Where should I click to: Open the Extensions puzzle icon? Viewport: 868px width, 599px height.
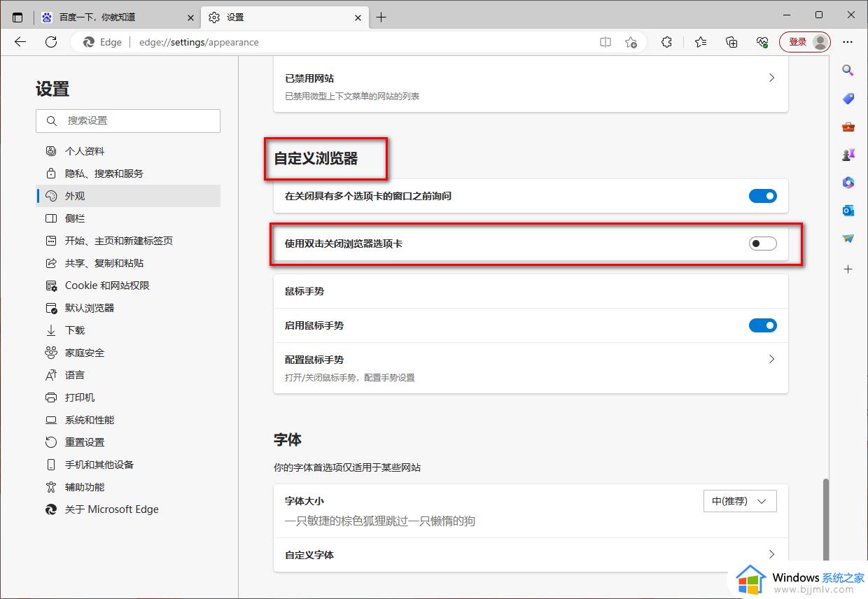[x=666, y=42]
